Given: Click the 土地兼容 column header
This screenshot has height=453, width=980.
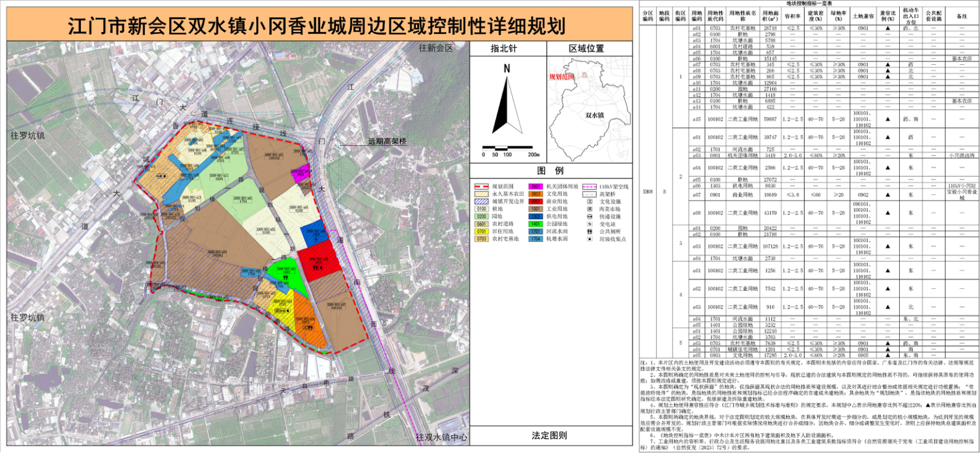Looking at the screenshot, I should [863, 16].
